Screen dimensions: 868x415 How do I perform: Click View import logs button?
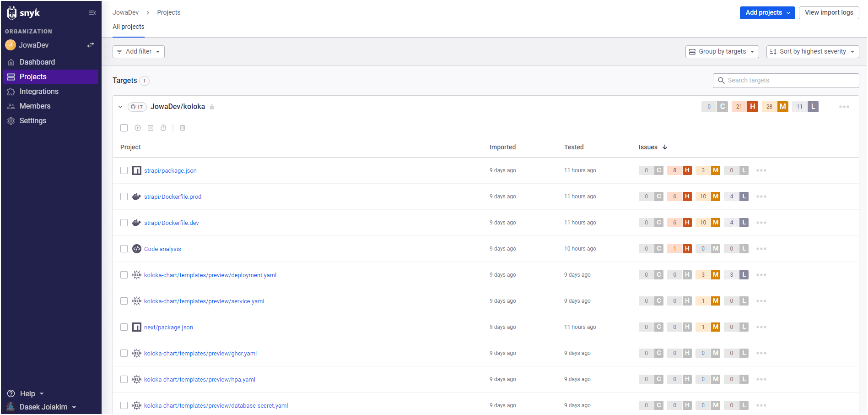pyautogui.click(x=829, y=13)
